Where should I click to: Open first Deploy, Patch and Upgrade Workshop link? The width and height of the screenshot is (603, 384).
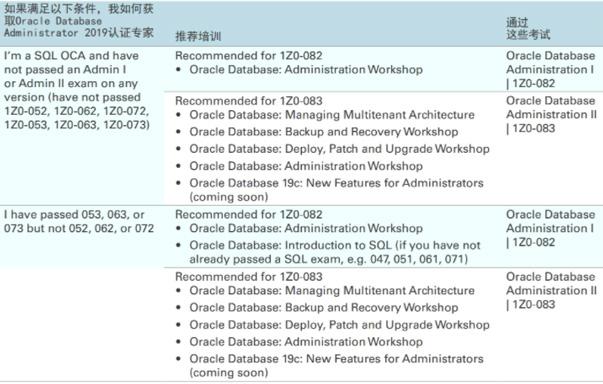tap(339, 149)
